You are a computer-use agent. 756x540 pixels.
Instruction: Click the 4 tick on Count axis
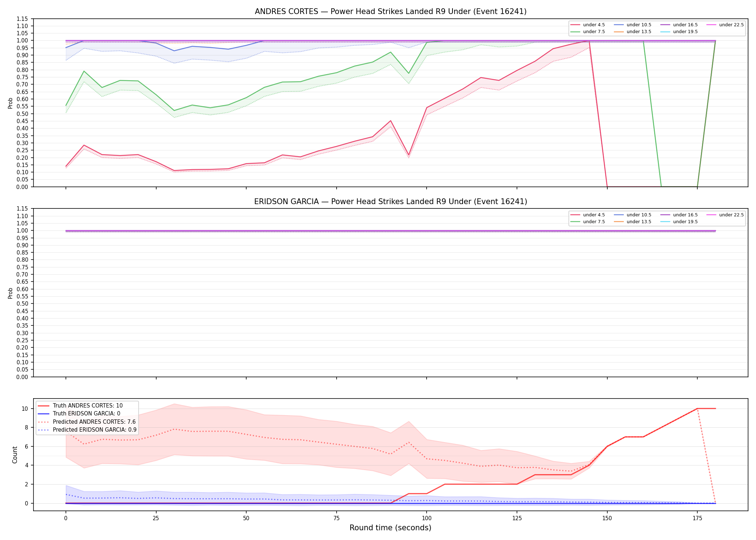27,465
